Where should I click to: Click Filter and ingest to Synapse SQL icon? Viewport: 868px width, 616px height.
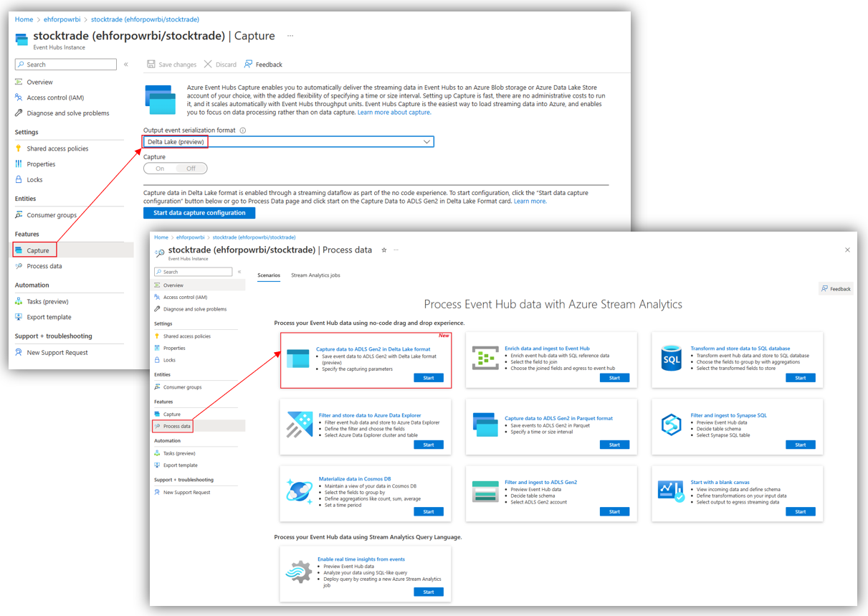click(x=671, y=425)
